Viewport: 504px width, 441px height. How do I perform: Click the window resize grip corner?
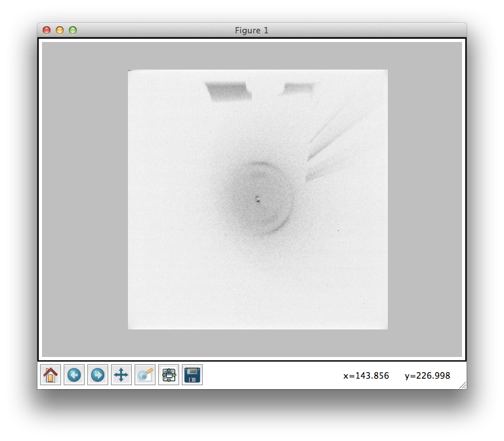pos(463,385)
